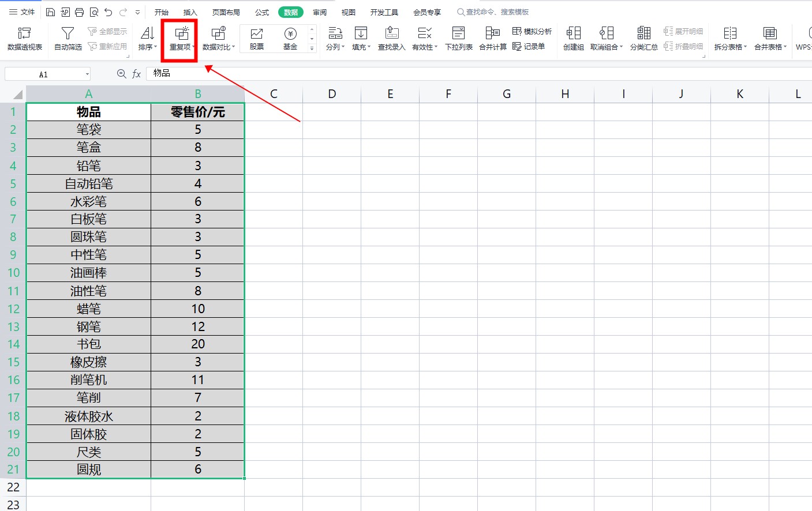This screenshot has width=812, height=511.
Task: Open the 数据透视表 pivot table tool
Action: pyautogui.click(x=24, y=39)
